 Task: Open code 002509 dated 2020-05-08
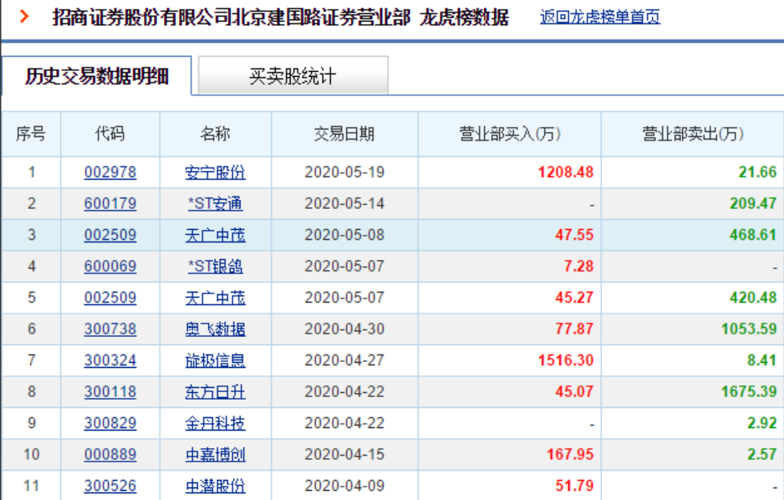[110, 235]
